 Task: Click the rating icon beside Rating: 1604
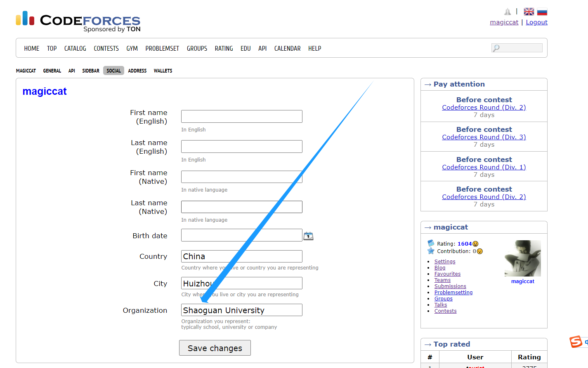point(431,244)
